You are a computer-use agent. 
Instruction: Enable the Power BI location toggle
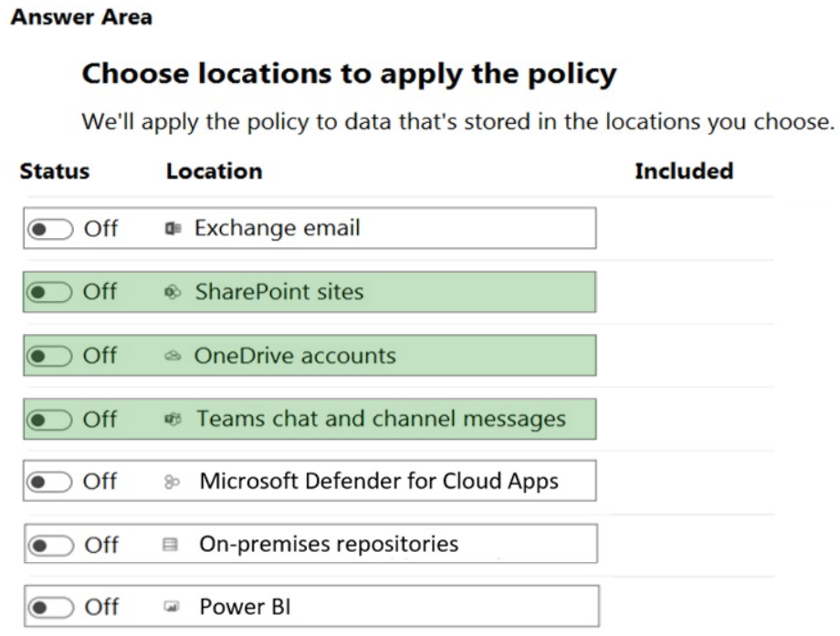tap(50, 607)
